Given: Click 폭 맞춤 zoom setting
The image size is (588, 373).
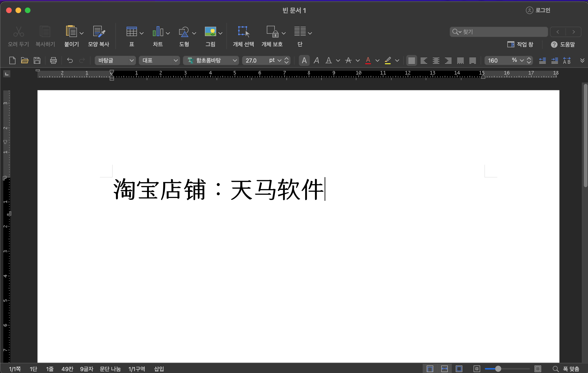Looking at the screenshot, I should (x=571, y=369).
